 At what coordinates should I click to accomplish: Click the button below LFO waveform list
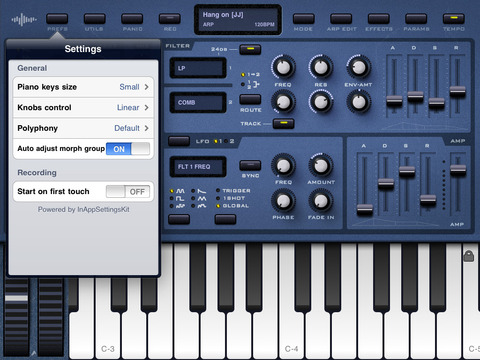pyautogui.click(x=179, y=219)
